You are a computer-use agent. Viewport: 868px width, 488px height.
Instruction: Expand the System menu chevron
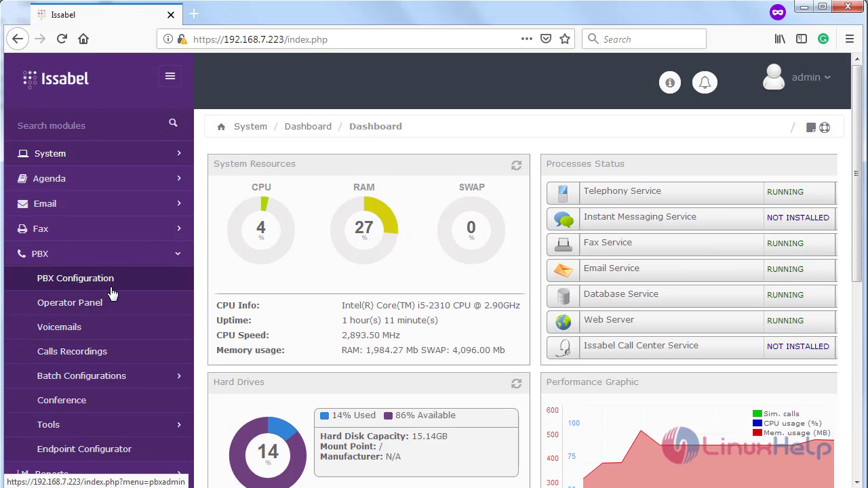(x=179, y=153)
